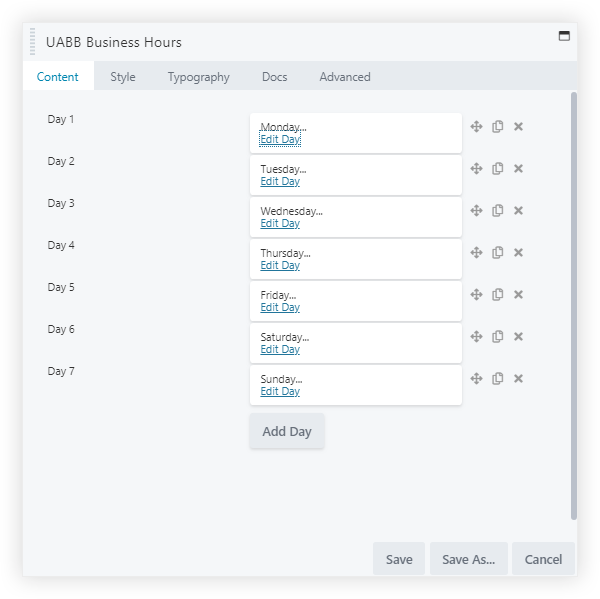Delete the Wednesday day entry
The height and width of the screenshot is (599, 600).
(518, 211)
